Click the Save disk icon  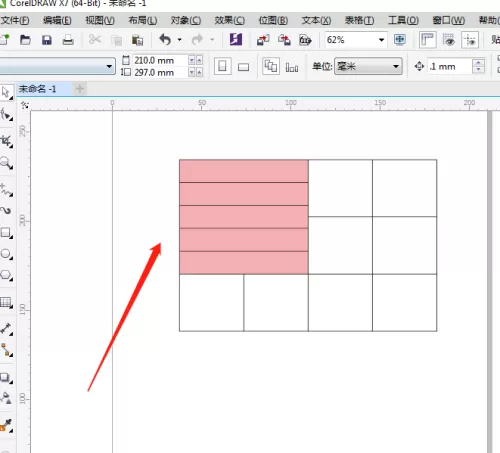tap(47, 40)
